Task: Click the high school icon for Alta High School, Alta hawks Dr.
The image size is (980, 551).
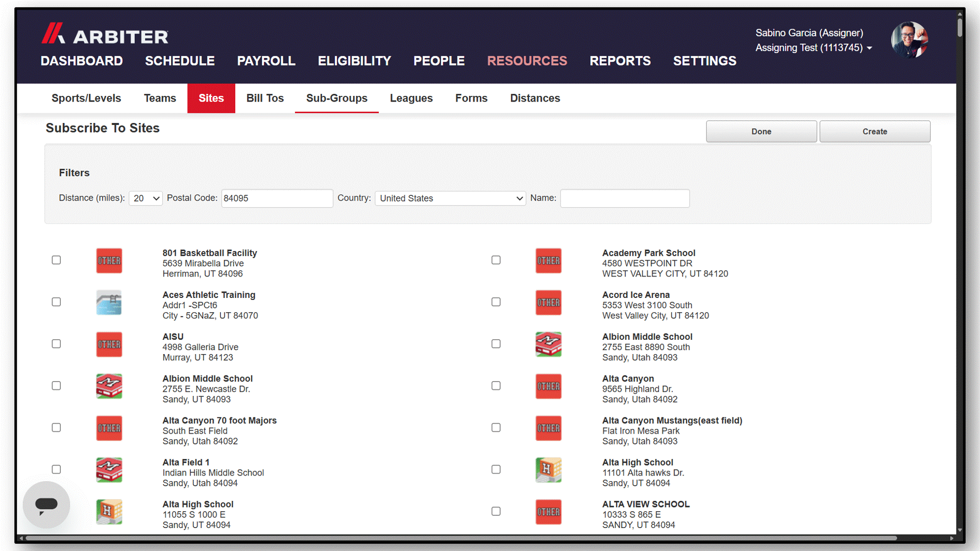Action: point(549,470)
